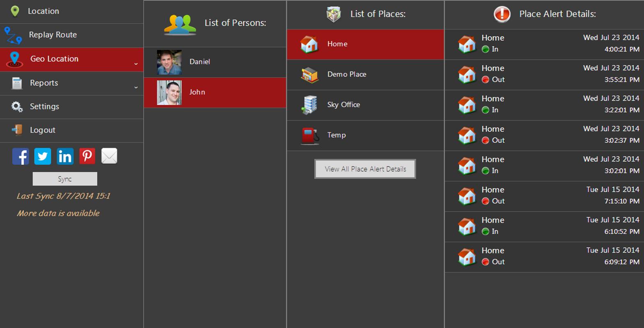Share via the Twitter icon
The height and width of the screenshot is (328, 644).
43,156
